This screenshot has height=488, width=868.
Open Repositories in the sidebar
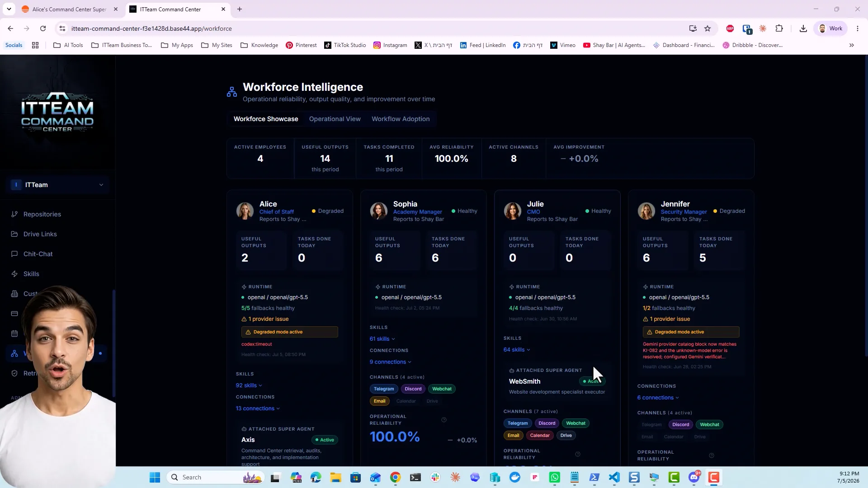coord(42,214)
